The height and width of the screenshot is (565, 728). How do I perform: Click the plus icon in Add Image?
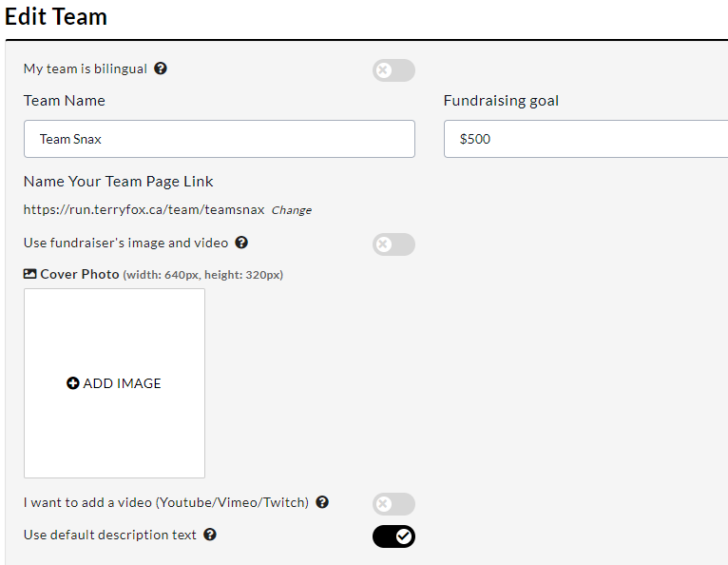(x=73, y=383)
